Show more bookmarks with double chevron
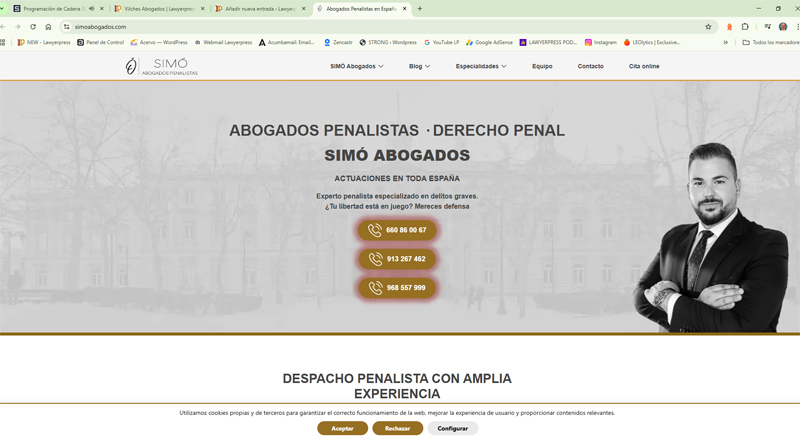 (x=726, y=42)
